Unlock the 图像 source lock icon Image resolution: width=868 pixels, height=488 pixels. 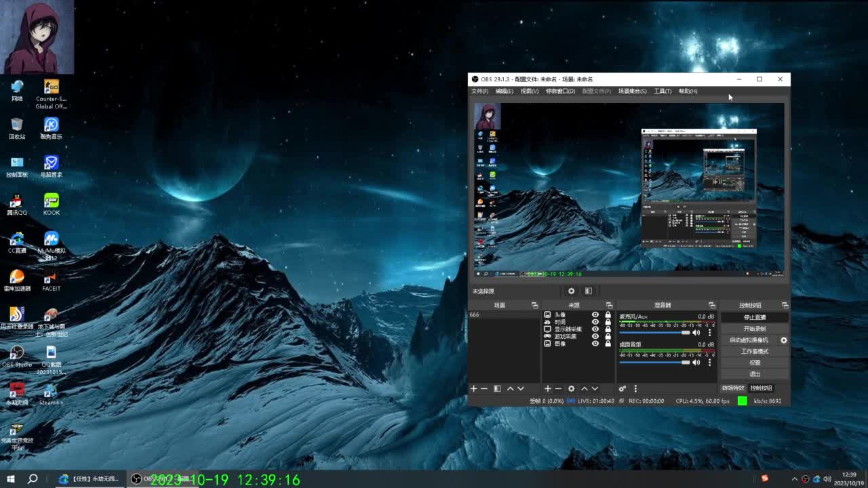click(608, 344)
